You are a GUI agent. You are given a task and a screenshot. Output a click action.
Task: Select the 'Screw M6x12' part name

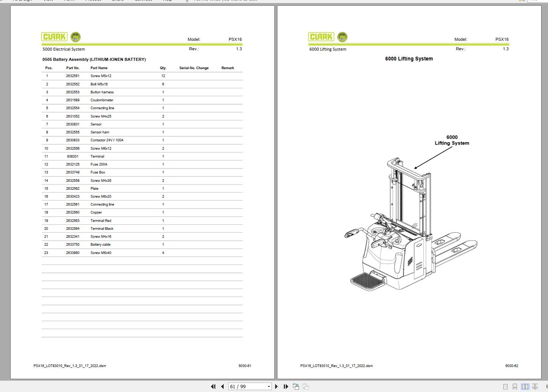[x=101, y=149]
